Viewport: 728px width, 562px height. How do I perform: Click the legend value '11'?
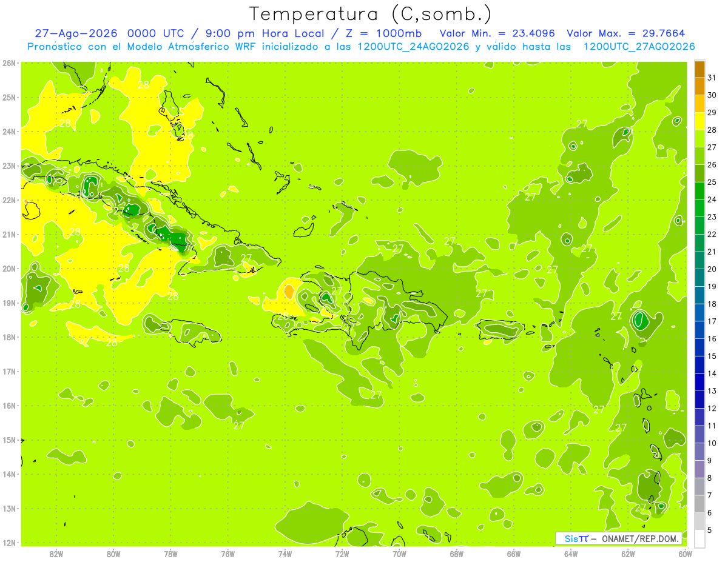pyautogui.click(x=712, y=426)
